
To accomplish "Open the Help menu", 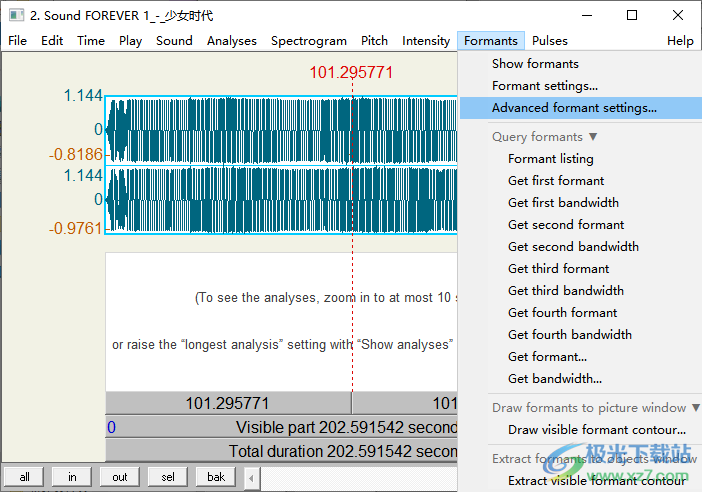I will pyautogui.click(x=680, y=41).
